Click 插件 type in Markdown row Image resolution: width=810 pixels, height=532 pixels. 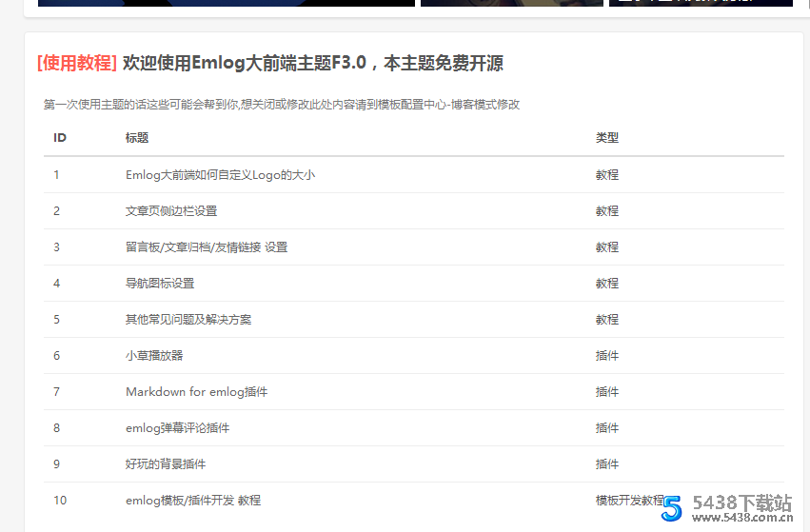(x=607, y=392)
